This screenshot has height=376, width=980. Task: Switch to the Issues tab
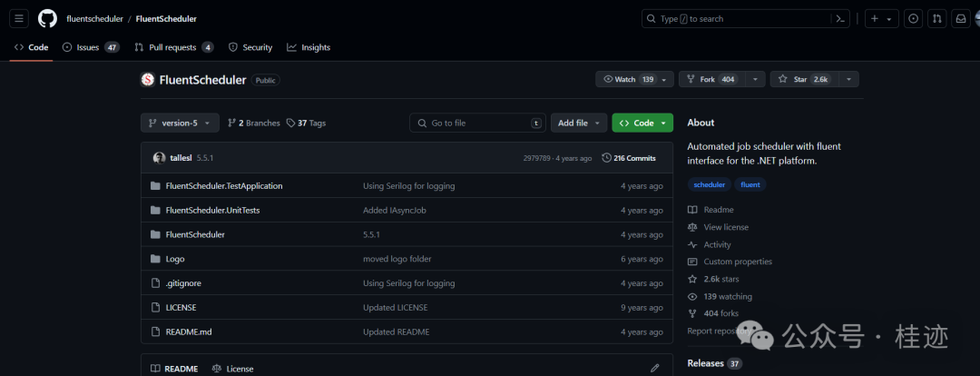90,47
